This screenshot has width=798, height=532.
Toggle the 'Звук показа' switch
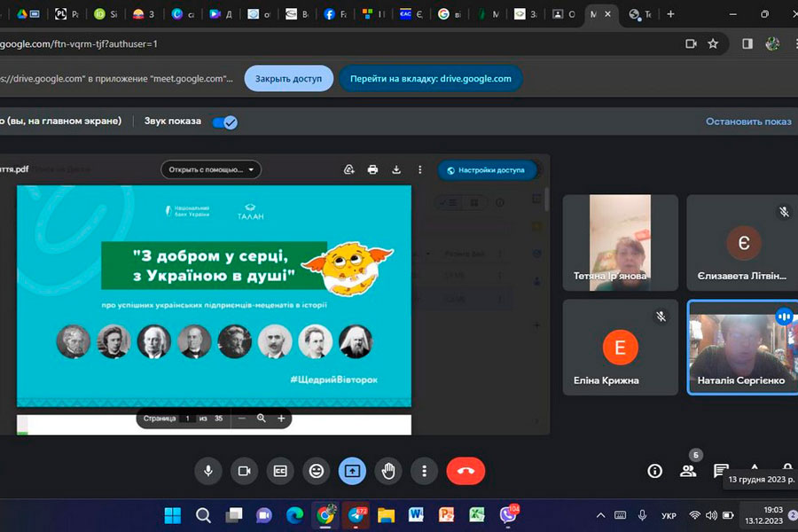tap(225, 121)
